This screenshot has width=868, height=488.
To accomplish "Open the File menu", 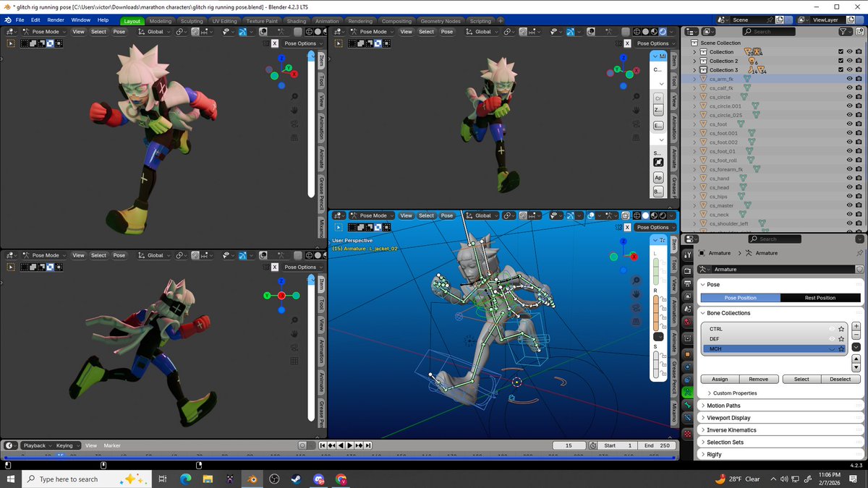I will [x=20, y=20].
